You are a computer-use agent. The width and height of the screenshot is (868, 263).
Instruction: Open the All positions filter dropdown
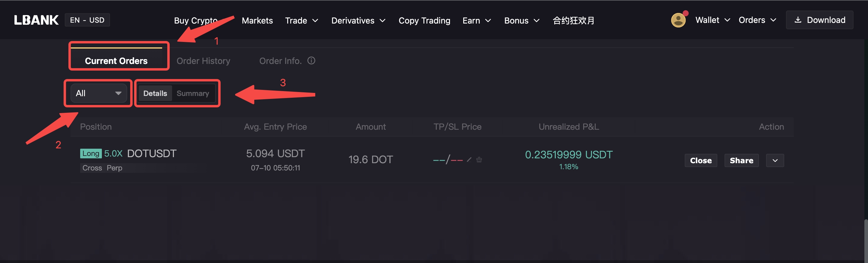pyautogui.click(x=99, y=93)
